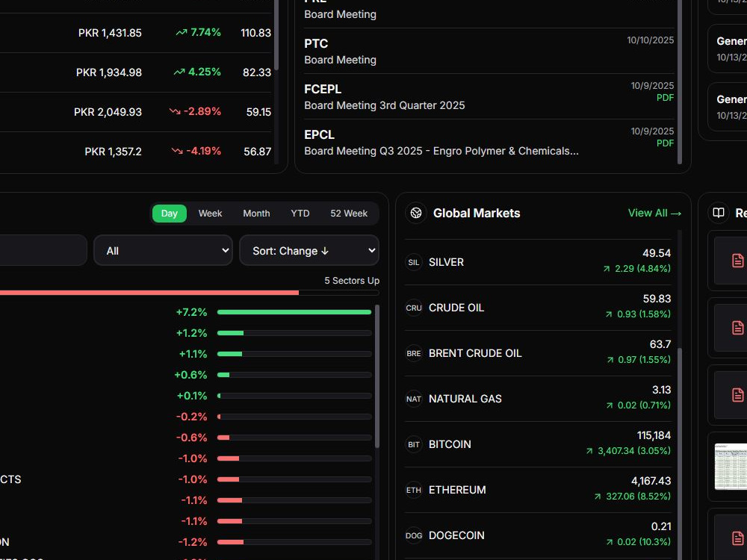Click the 10/10/2025 date on PTC
This screenshot has height=560, width=747.
[x=651, y=40]
